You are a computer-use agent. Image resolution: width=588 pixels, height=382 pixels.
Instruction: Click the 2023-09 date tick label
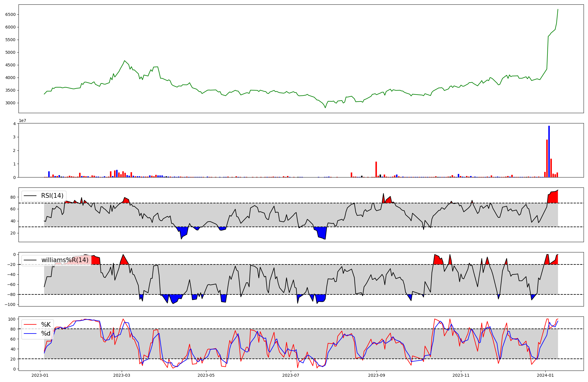(376, 375)
